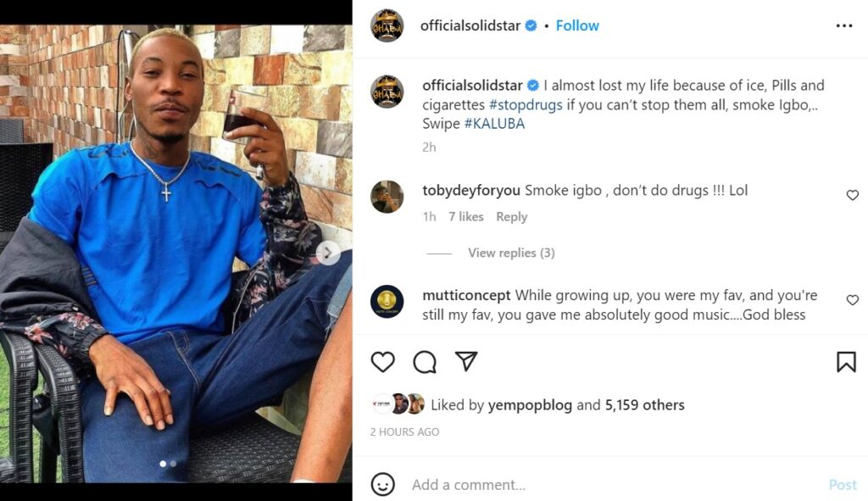Like tobydeyforyou's comment
The image size is (868, 501).
(x=852, y=195)
